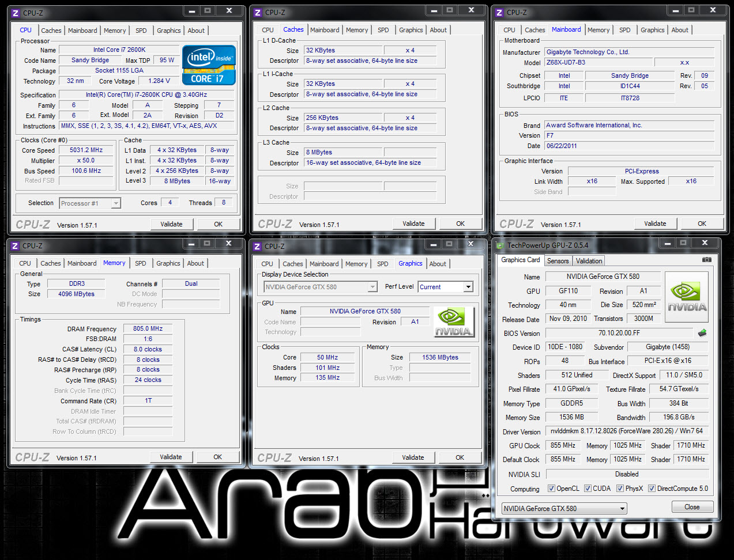734x560 pixels.
Task: Open the Processor #1 selection dropdown
Action: coord(90,203)
